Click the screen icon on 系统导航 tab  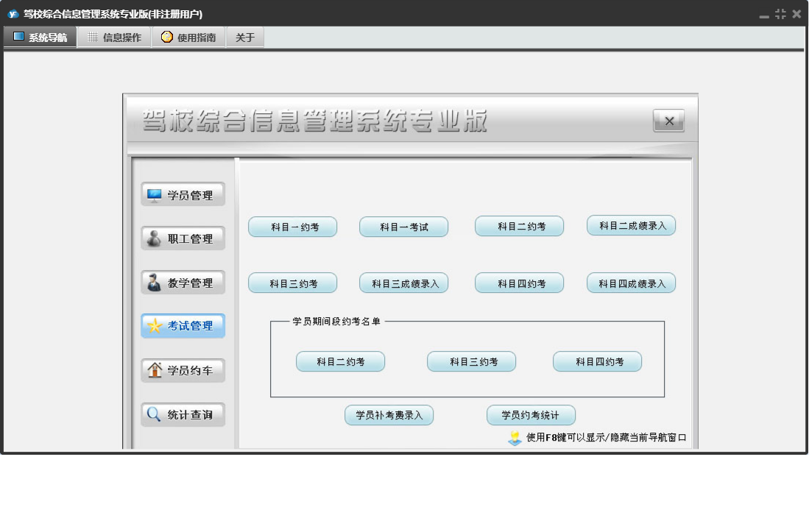click(18, 37)
